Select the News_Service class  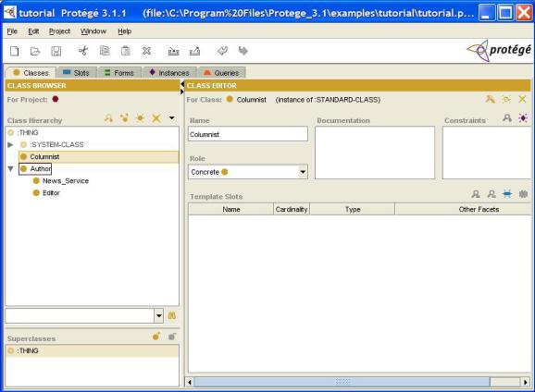[61, 180]
